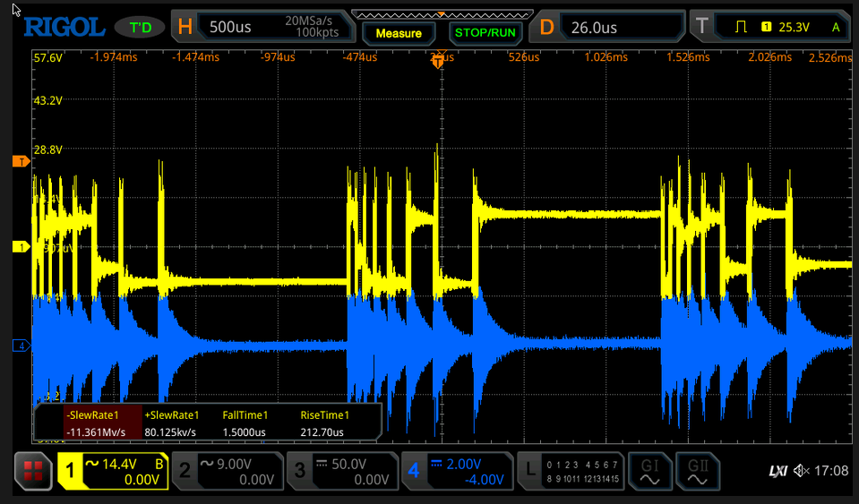Click the blue channel 4 ground marker
The image size is (859, 504).
point(21,346)
